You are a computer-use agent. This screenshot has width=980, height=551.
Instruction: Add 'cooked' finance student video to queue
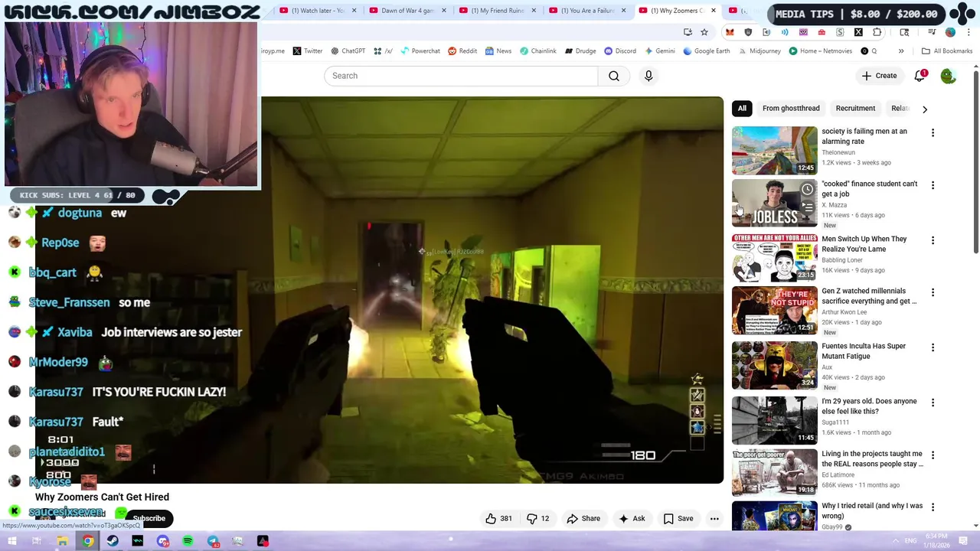pyautogui.click(x=808, y=207)
